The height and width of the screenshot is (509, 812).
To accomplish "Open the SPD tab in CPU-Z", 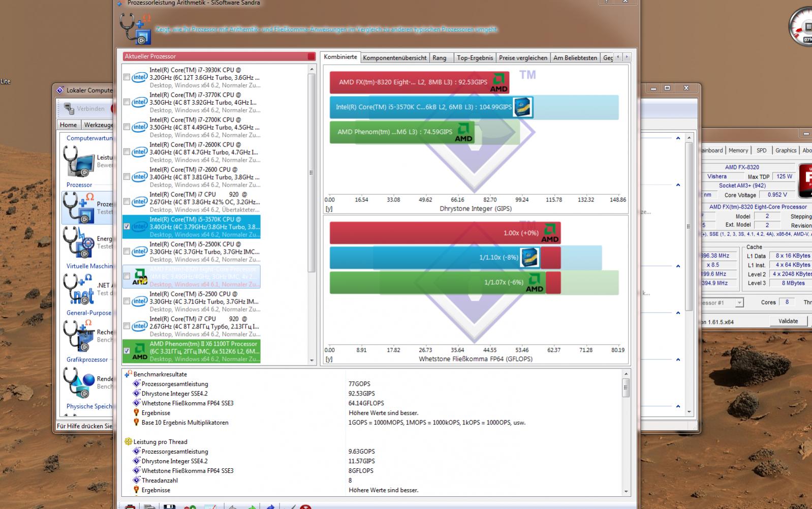I will click(x=761, y=150).
